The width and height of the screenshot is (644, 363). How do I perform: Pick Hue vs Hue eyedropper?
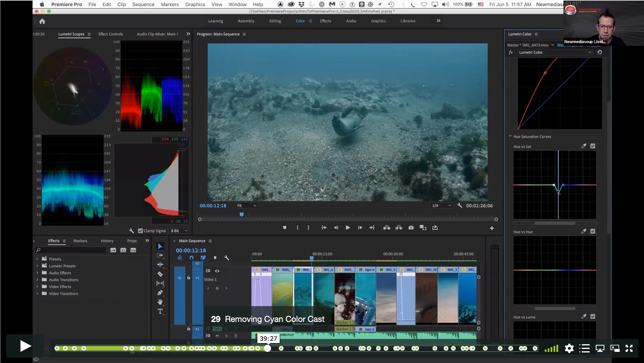(583, 231)
